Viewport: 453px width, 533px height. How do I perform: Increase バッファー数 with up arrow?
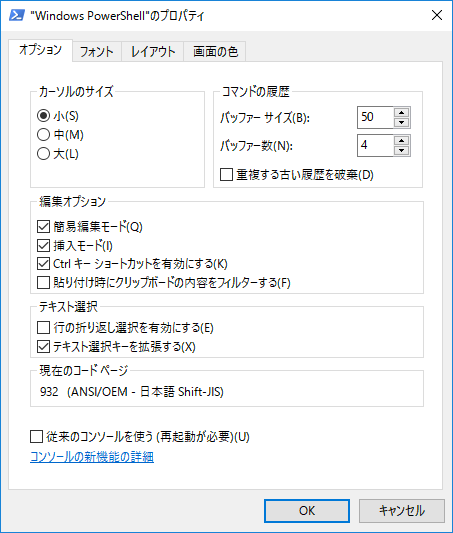pyautogui.click(x=402, y=141)
